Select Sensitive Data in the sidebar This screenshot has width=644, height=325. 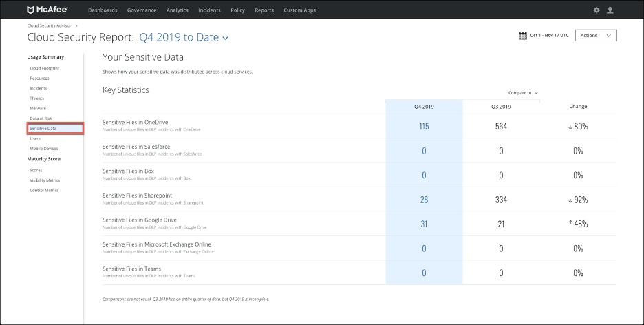(x=56, y=129)
